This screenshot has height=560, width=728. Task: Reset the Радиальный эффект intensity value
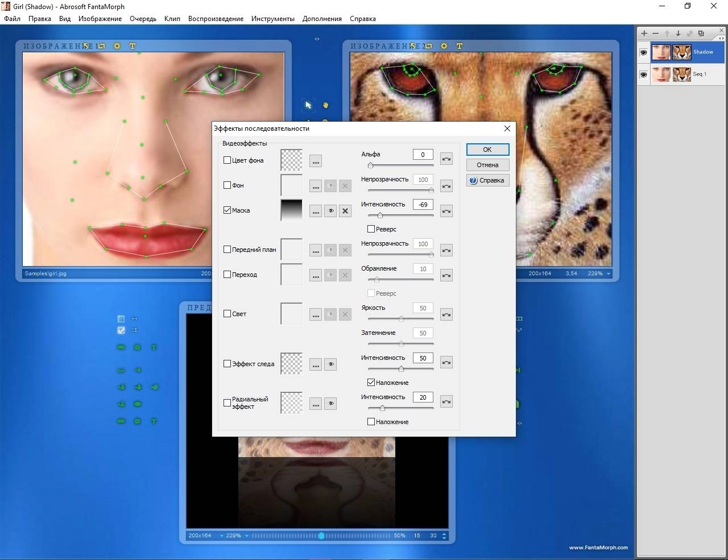pos(446,402)
